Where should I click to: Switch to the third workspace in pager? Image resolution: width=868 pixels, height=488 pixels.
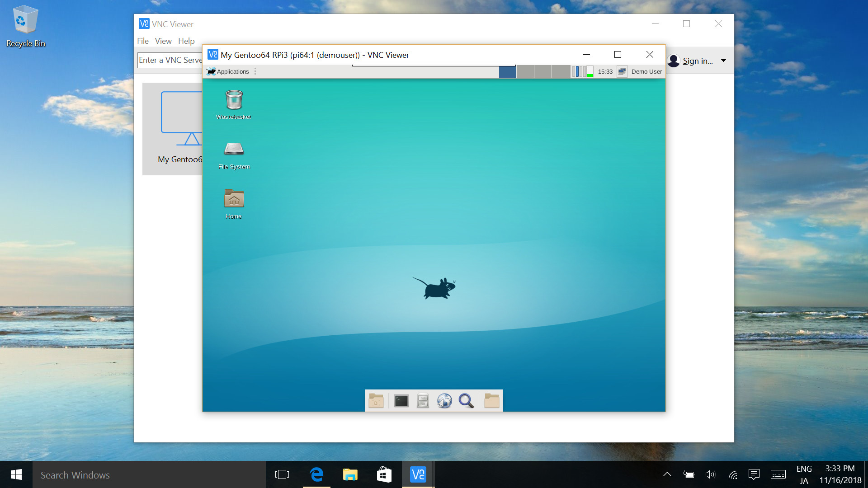coord(543,71)
